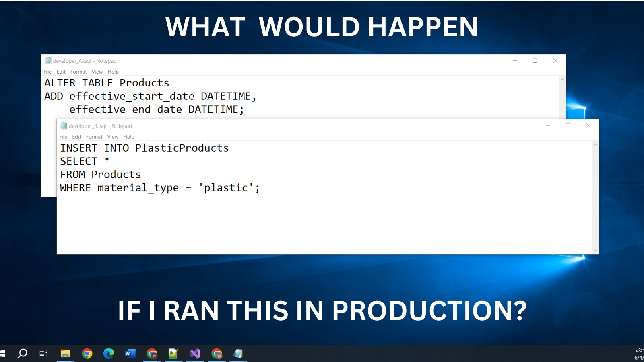Open the Windows Start menu
Viewport: 644px width, 362px height.
(2, 354)
